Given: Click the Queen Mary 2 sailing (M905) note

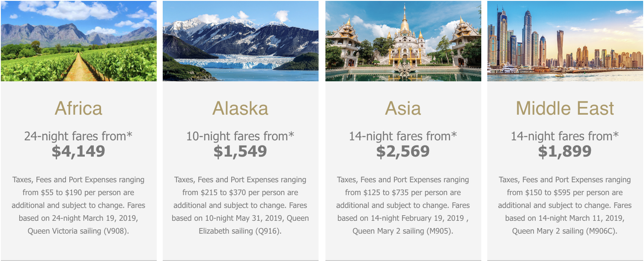Looking at the screenshot, I should [x=403, y=231].
